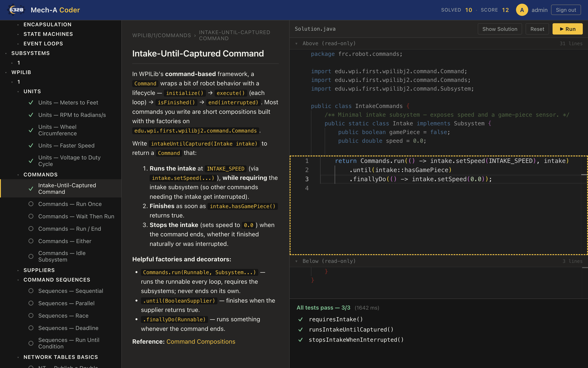
Task: Sign out of the admin account
Action: tap(566, 10)
